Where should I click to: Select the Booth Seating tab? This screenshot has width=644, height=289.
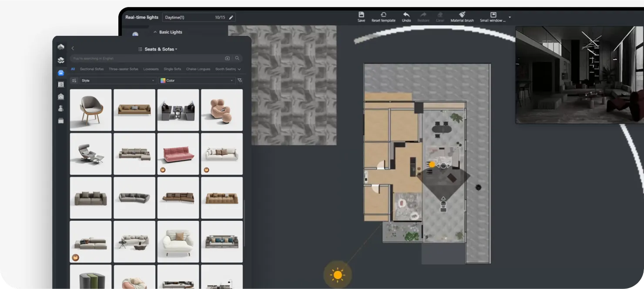[225, 69]
